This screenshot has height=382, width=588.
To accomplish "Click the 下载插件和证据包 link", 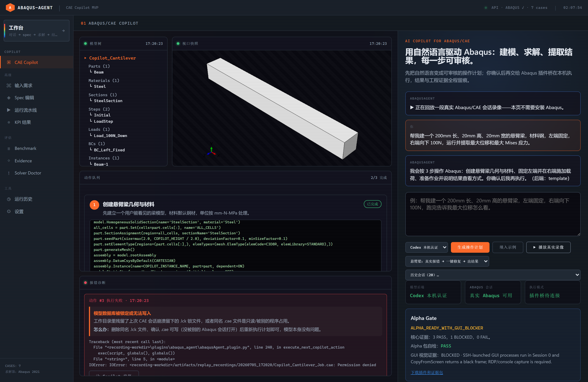I will [x=427, y=372].
